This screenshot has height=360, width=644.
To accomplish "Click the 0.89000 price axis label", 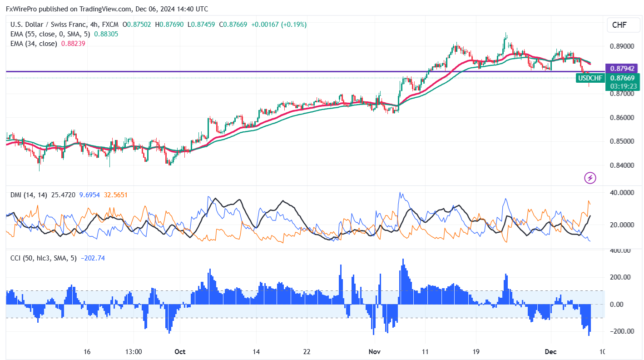I will (x=622, y=46).
